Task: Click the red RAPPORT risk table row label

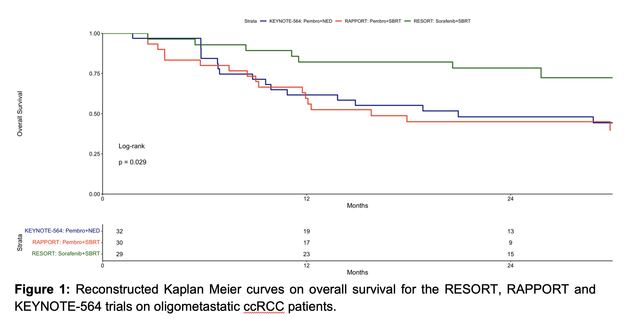Action: 66,242
